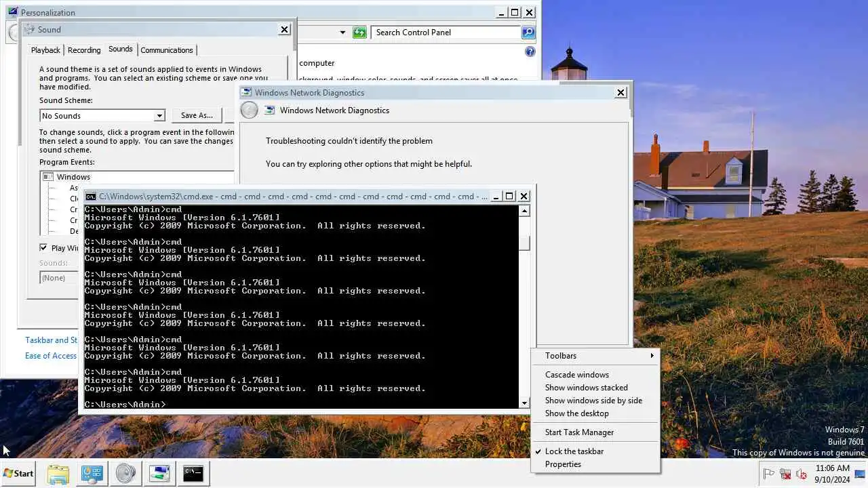Click the Taskbar and Start Menu link
This screenshot has width=868, height=488.
pos(52,340)
